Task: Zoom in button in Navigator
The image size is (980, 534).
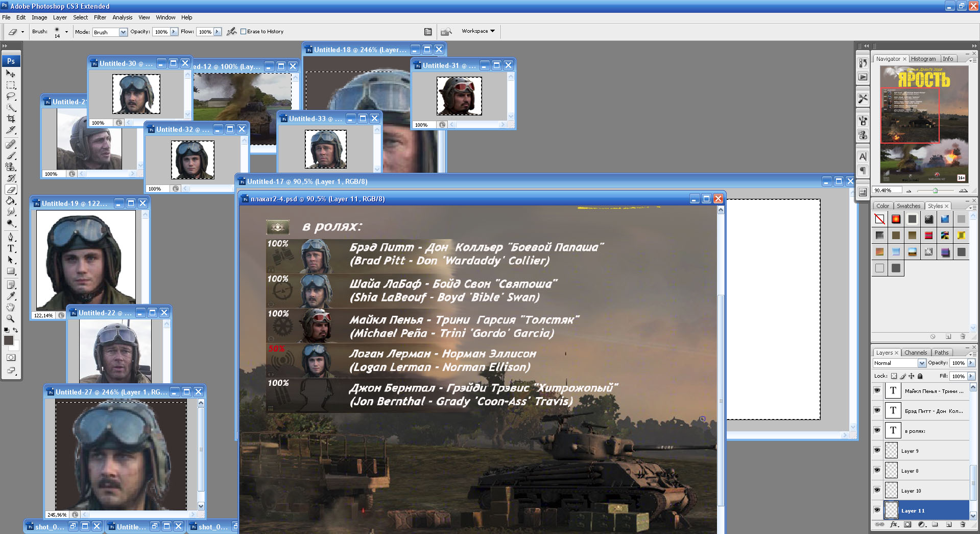Action: coord(963,191)
